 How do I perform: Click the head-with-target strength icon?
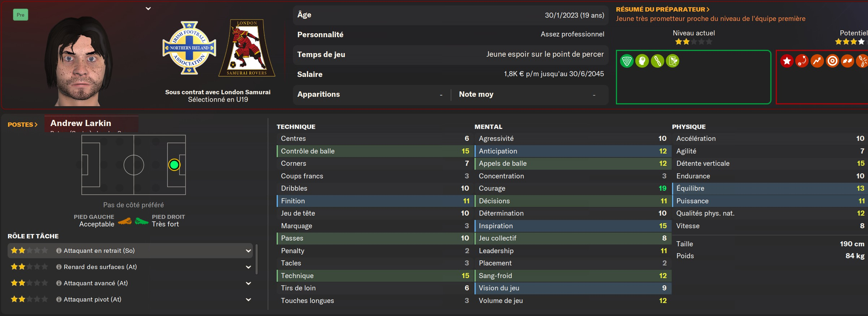click(642, 61)
